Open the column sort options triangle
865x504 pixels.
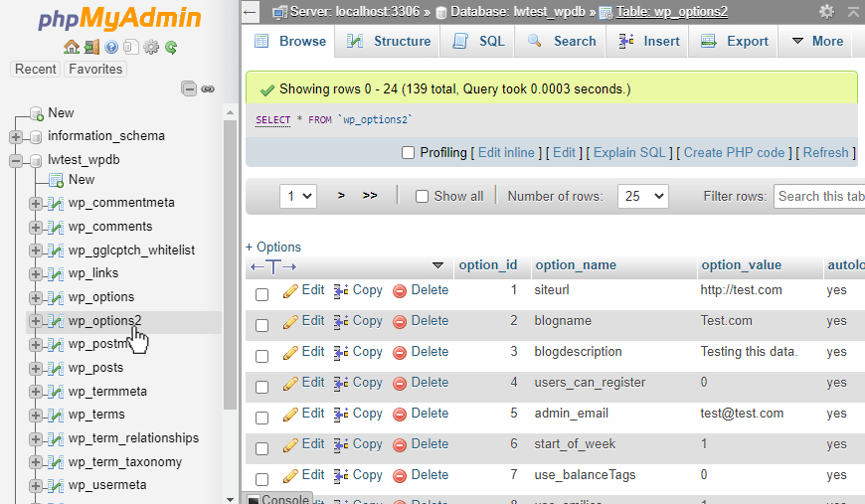[438, 265]
